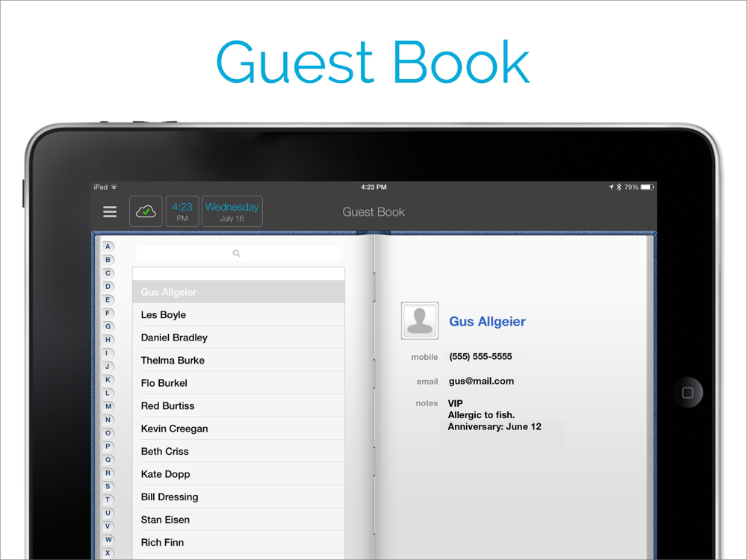
Task: Jump to index tab D
Action: click(x=108, y=286)
